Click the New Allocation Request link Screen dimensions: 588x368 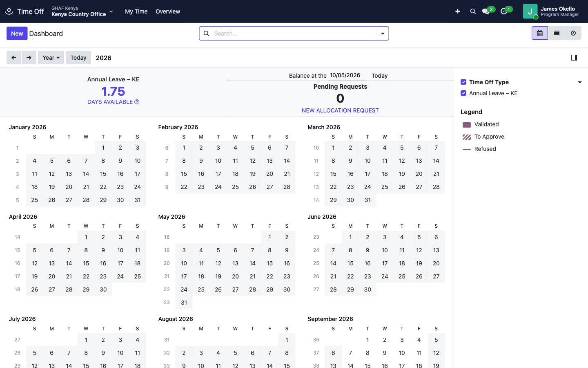(340, 110)
